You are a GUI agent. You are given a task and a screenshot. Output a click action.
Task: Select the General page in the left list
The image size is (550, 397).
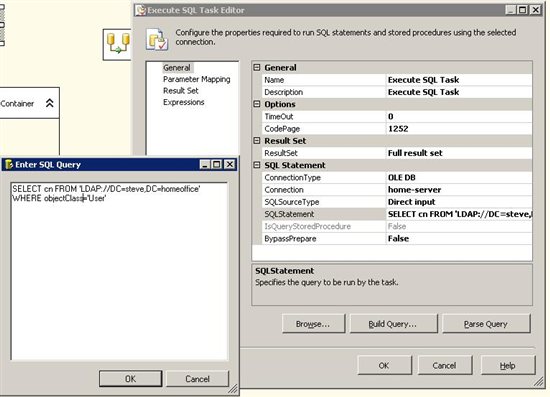click(177, 68)
